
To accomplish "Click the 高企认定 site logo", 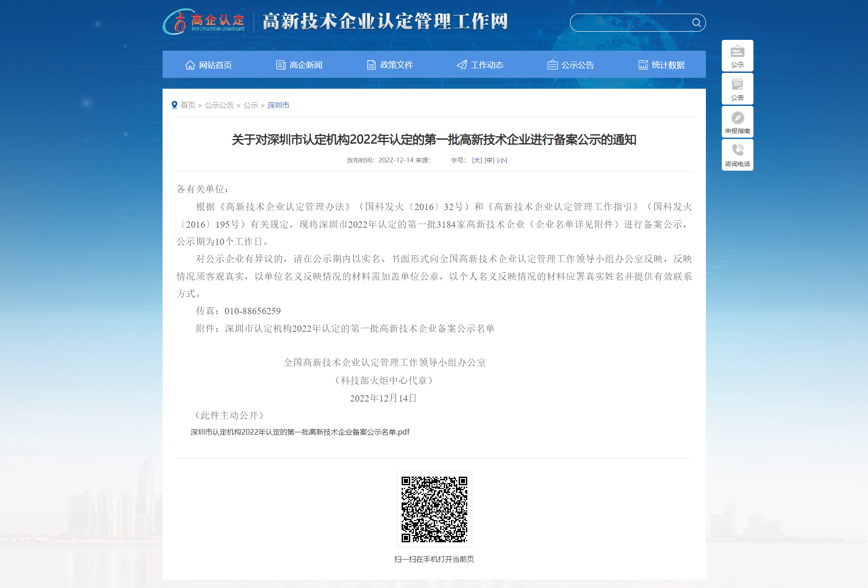I will 204,22.
